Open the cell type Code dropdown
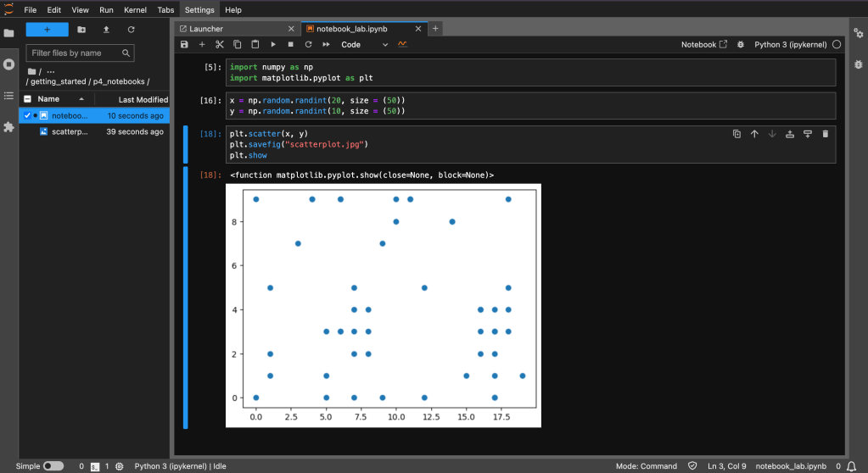The height and width of the screenshot is (473, 868). (x=365, y=44)
